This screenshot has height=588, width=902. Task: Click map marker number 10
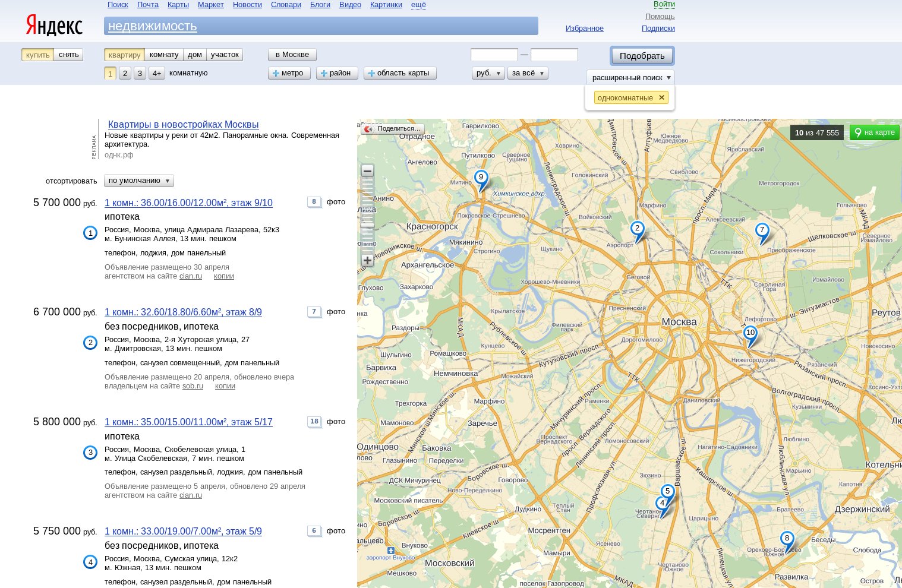[750, 333]
